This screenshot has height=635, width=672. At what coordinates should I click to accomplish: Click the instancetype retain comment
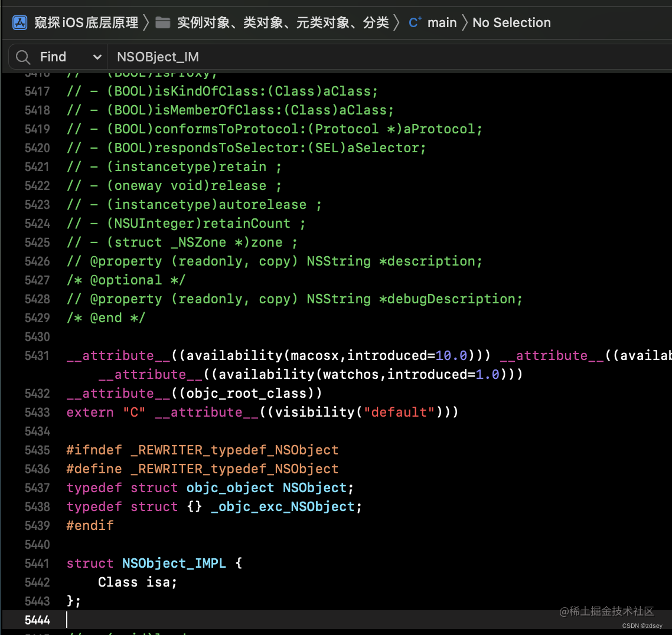[x=174, y=167]
